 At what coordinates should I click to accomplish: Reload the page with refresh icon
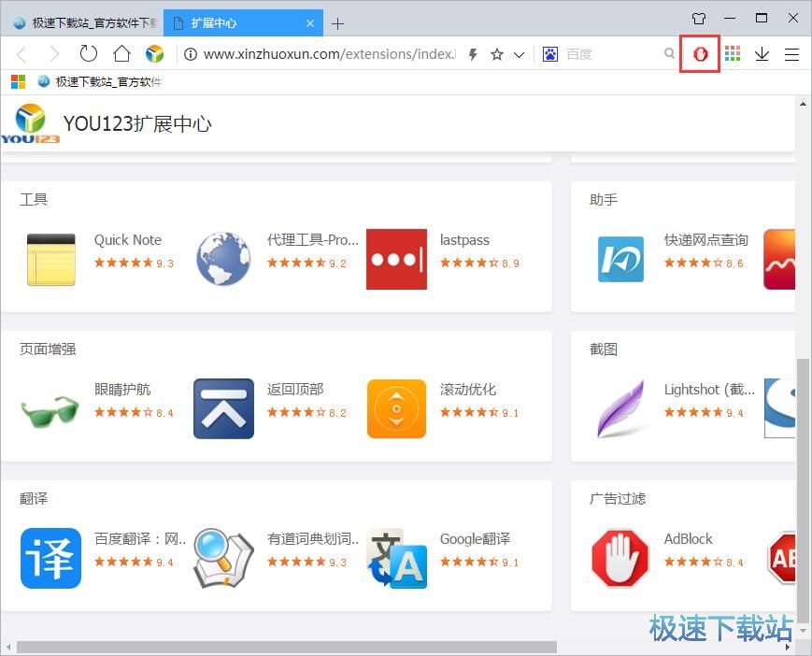pos(89,53)
